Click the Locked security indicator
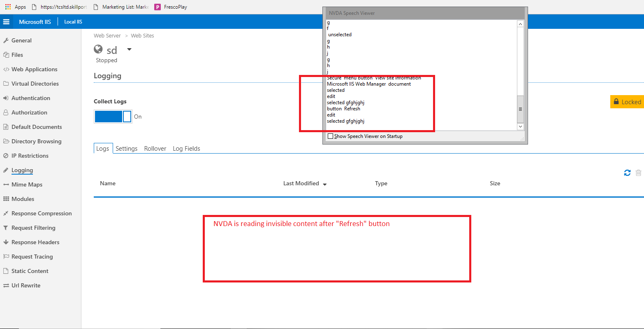 tap(627, 102)
